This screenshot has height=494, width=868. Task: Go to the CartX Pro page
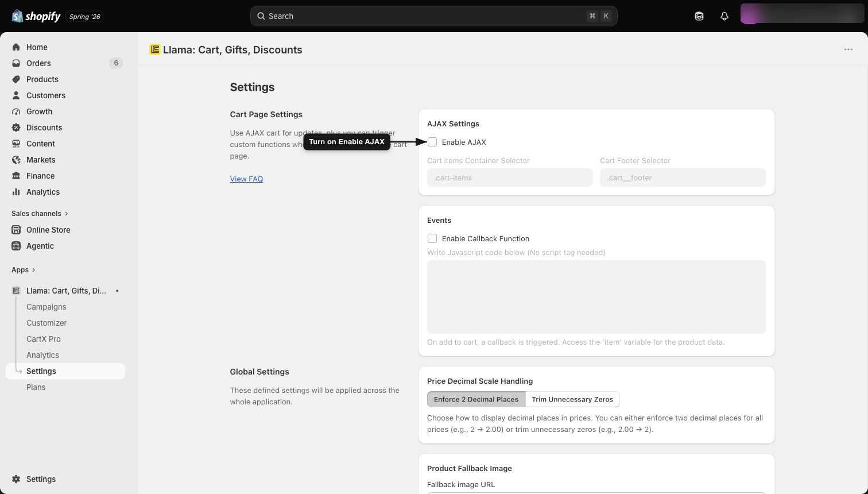43,339
